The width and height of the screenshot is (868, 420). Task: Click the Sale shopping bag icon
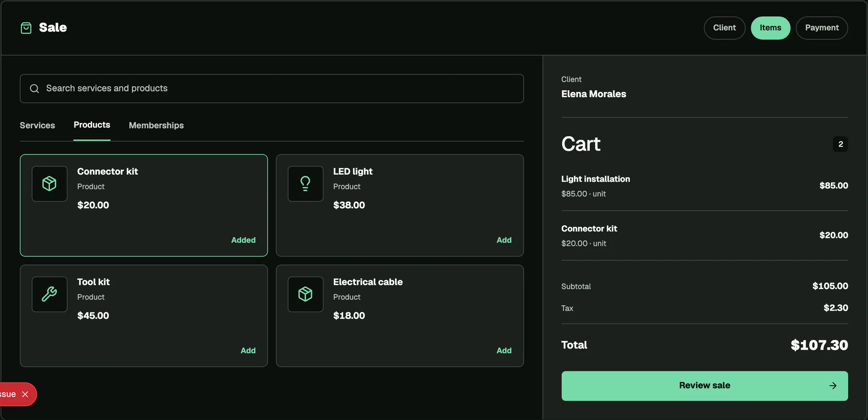[26, 28]
